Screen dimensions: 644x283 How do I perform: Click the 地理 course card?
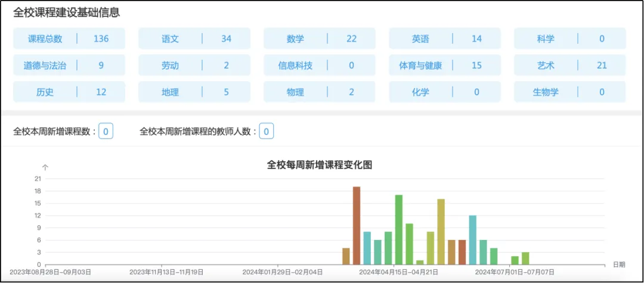194,93
